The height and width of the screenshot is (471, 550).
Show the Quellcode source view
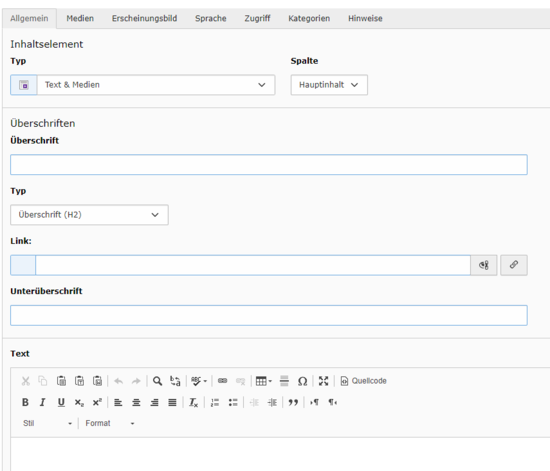tap(363, 381)
